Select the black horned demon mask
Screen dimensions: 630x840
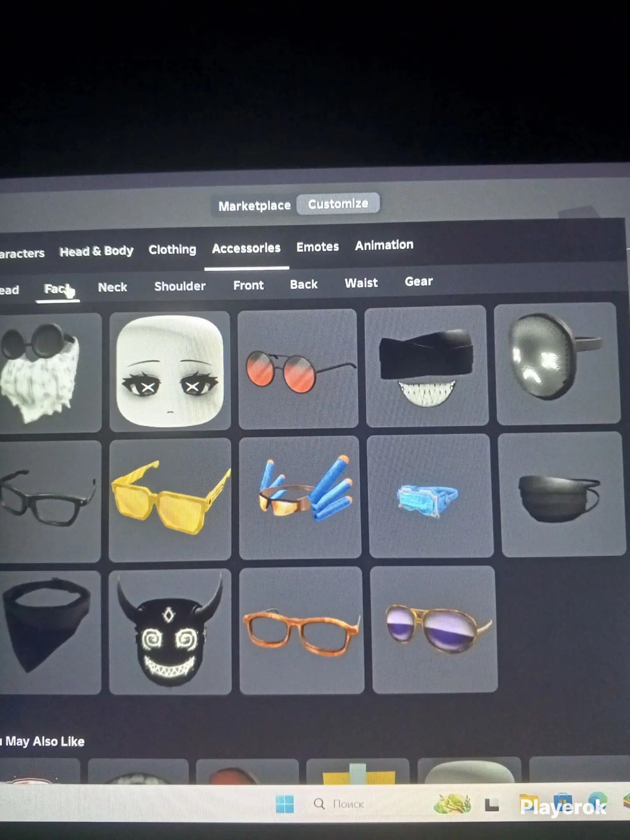(x=170, y=632)
